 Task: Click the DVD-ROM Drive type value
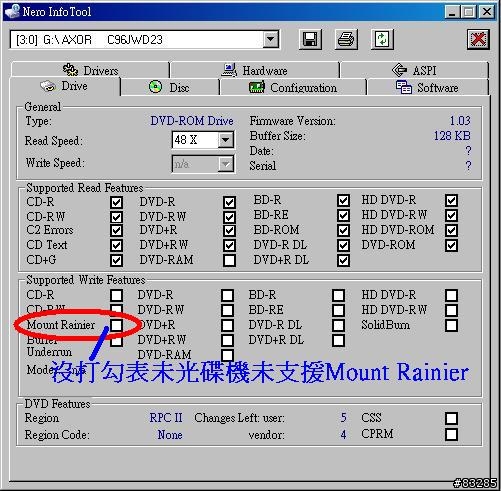coord(192,121)
